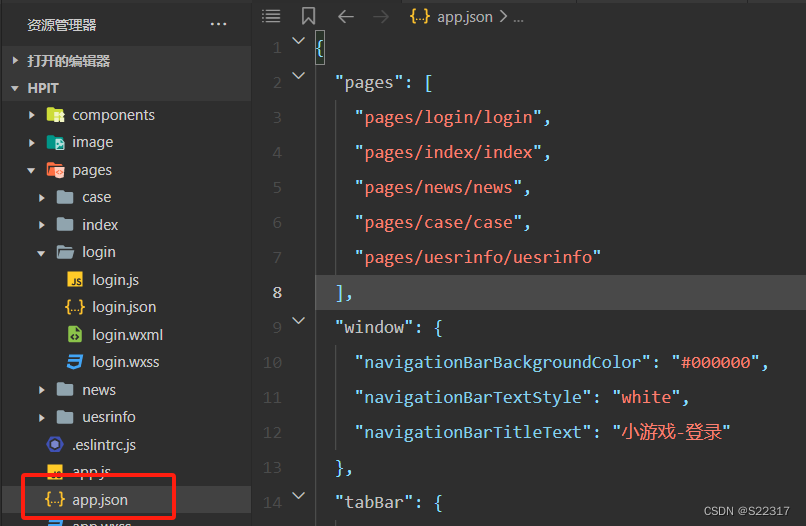This screenshot has width=806, height=526.
Task: Go back with the left arrow
Action: tap(346, 16)
